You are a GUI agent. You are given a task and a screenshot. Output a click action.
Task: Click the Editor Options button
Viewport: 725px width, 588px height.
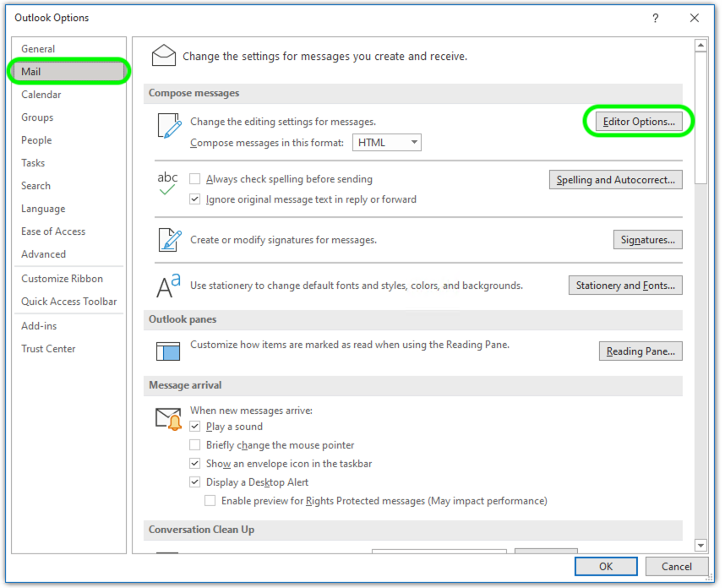click(x=639, y=122)
